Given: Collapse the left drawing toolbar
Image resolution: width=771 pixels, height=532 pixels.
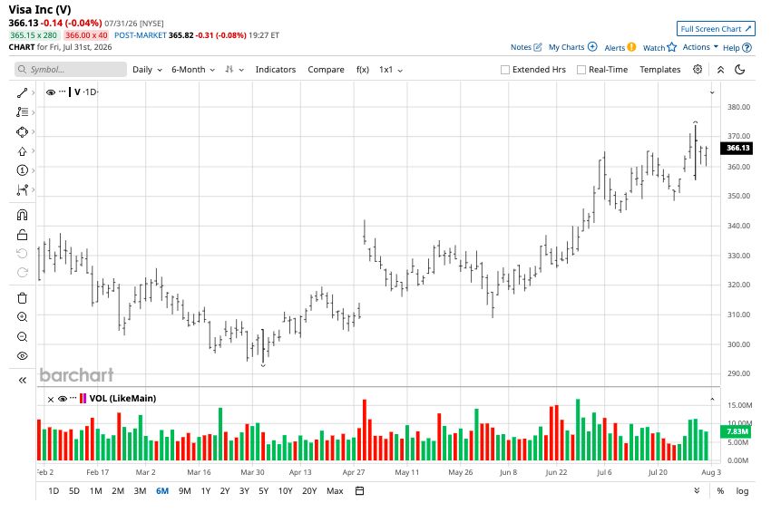Looking at the screenshot, I should [x=22, y=380].
